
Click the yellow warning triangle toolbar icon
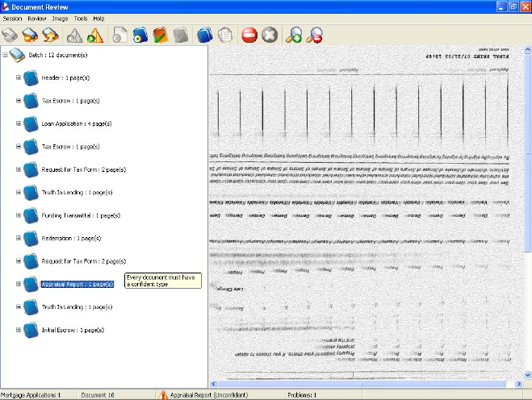pyautogui.click(x=96, y=35)
